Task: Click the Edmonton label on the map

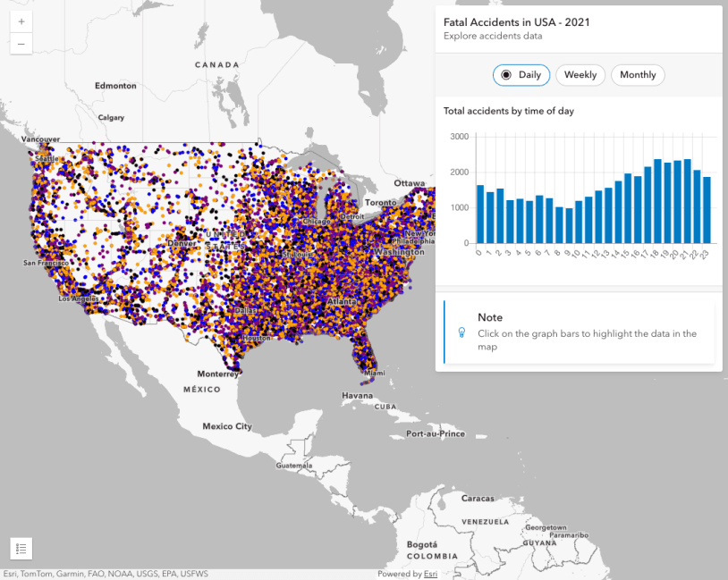Action: [116, 86]
